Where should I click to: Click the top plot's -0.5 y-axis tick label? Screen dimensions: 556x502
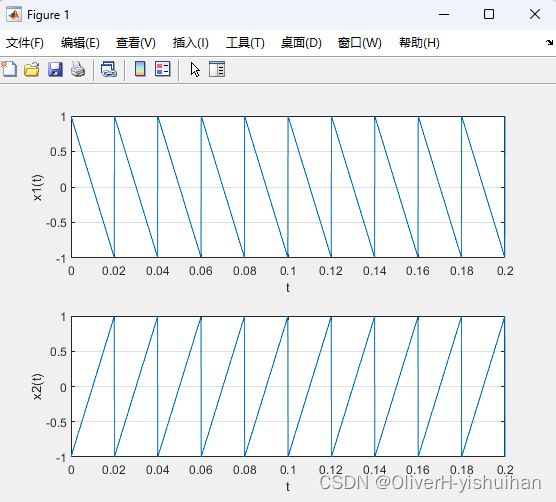click(x=56, y=223)
